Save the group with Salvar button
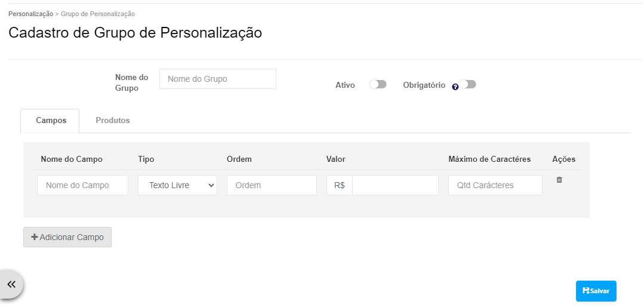This screenshot has height=307, width=644. 596,291
